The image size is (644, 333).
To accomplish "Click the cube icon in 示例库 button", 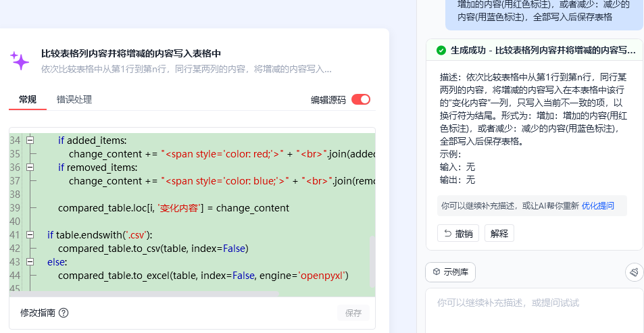I will 437,272.
